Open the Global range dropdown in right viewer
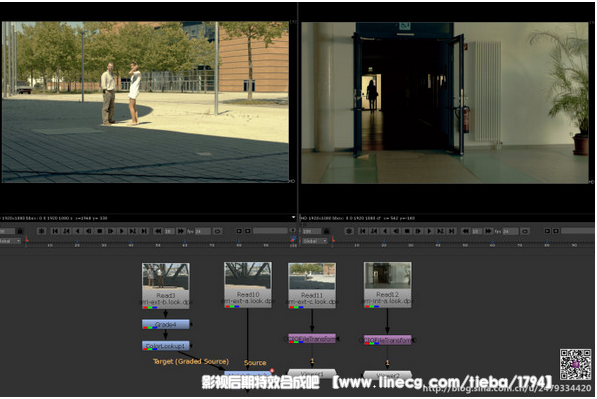Image resolution: width=597 pixels, height=399 pixels. (x=315, y=241)
